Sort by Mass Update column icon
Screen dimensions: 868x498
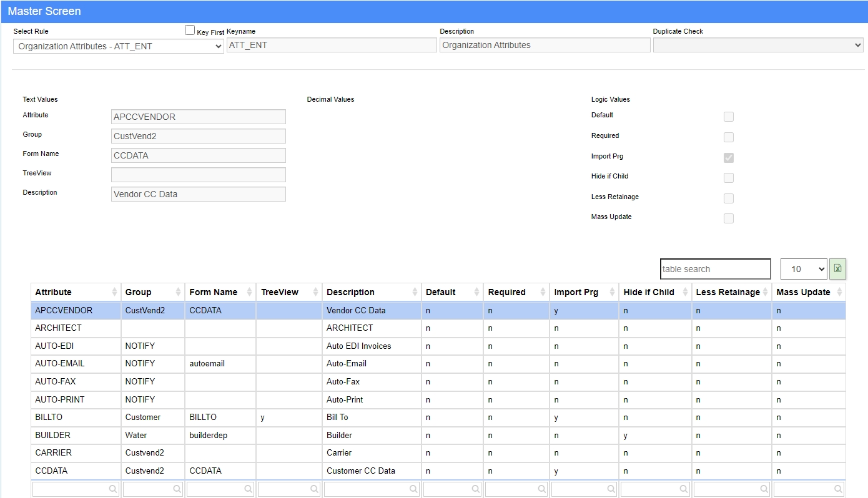[839, 292]
